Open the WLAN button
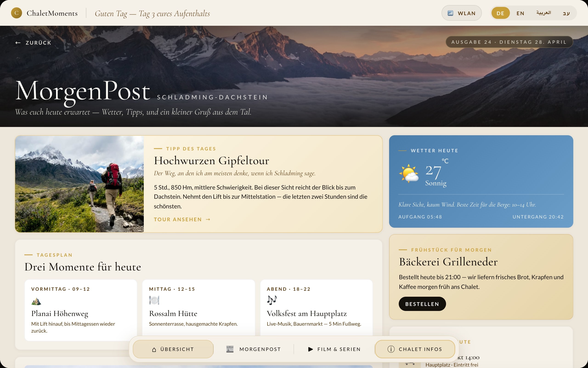 (x=462, y=13)
